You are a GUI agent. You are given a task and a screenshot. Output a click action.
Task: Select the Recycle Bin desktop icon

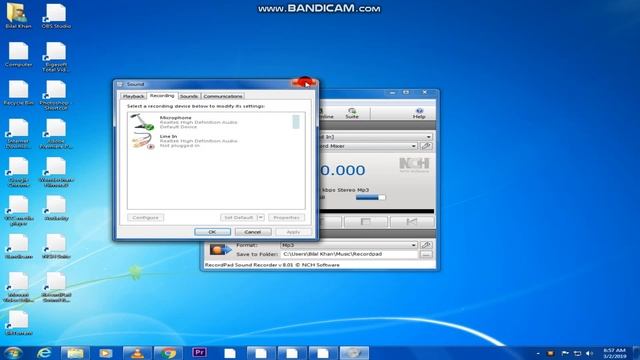tap(18, 93)
